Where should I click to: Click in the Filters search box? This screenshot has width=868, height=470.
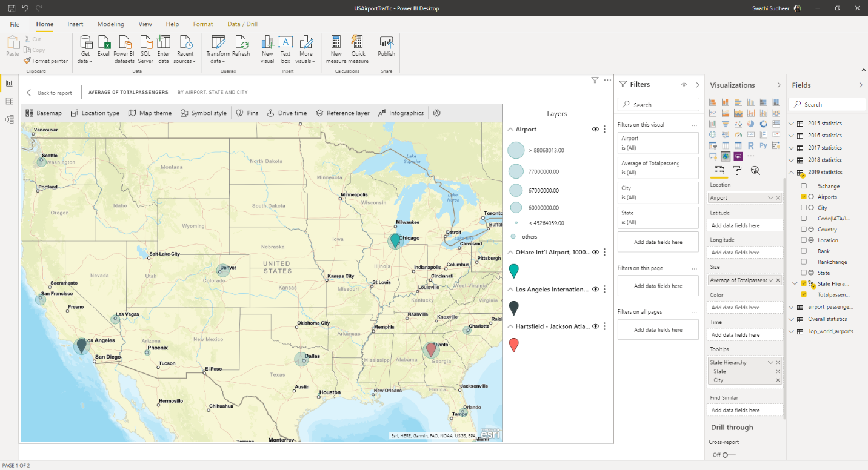pos(658,105)
